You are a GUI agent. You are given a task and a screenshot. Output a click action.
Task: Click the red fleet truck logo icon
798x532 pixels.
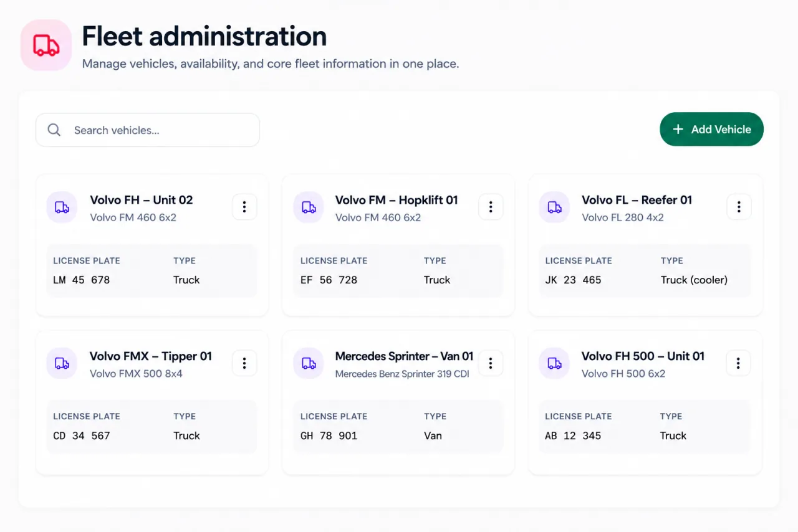46,45
